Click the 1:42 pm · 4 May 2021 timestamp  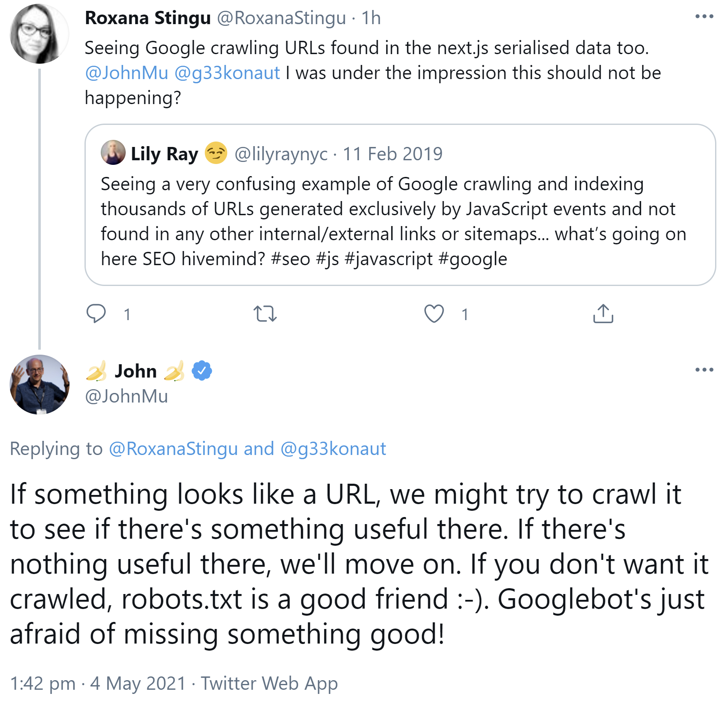point(98,683)
